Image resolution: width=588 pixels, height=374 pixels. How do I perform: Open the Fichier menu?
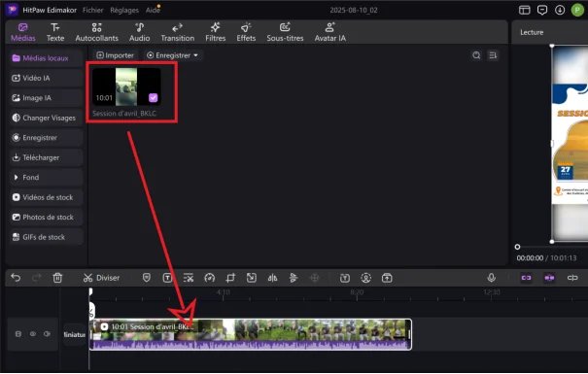[x=93, y=10]
